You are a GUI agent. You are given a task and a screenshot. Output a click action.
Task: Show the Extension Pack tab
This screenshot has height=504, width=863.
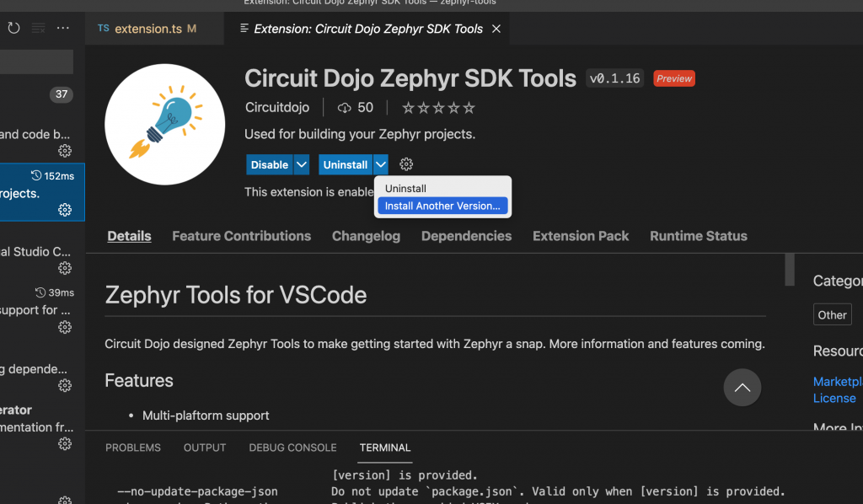(581, 236)
